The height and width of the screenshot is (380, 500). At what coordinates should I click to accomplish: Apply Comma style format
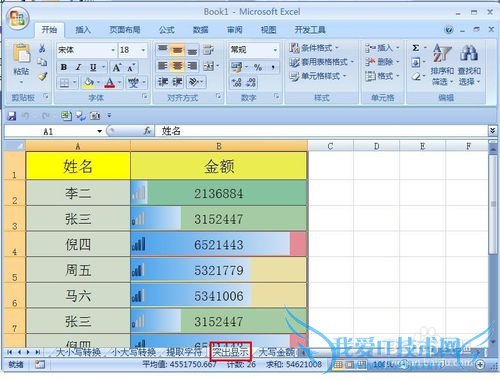(273, 68)
